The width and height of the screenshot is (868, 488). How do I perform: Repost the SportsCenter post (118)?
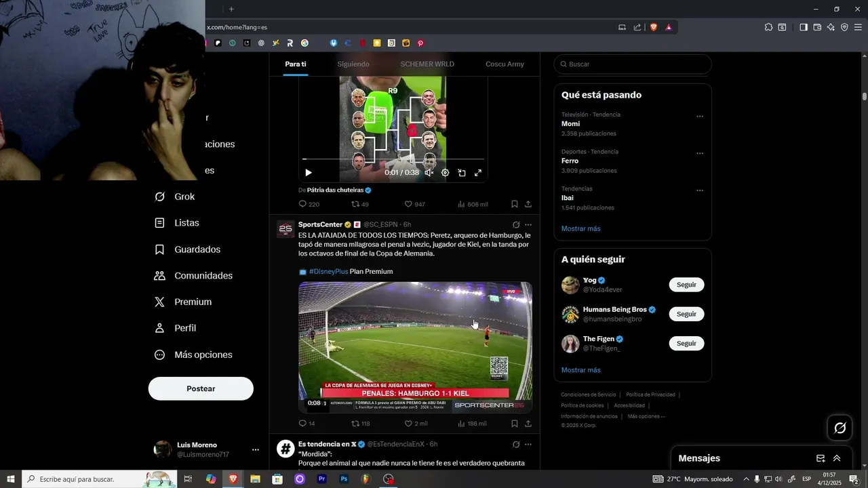coord(360,424)
